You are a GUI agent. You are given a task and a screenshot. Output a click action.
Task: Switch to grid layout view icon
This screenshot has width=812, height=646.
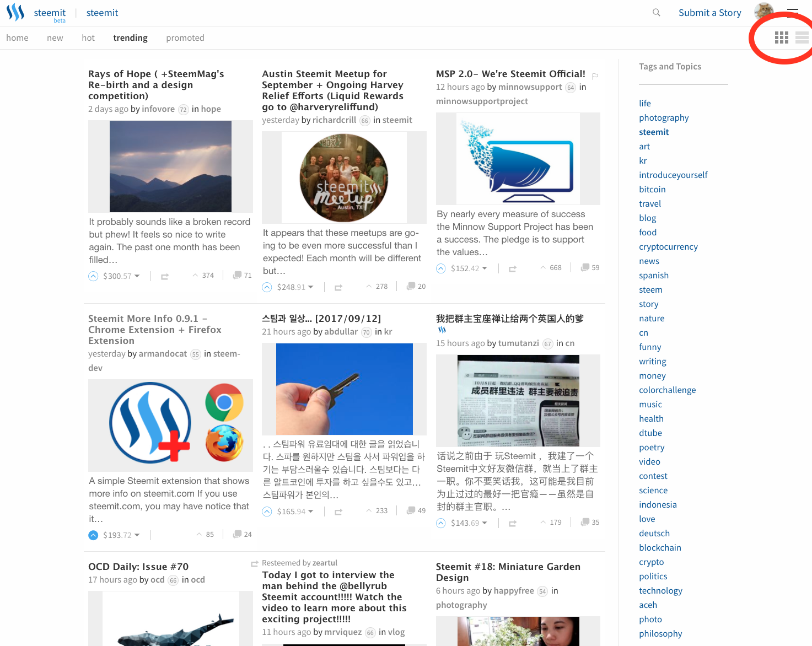point(781,37)
